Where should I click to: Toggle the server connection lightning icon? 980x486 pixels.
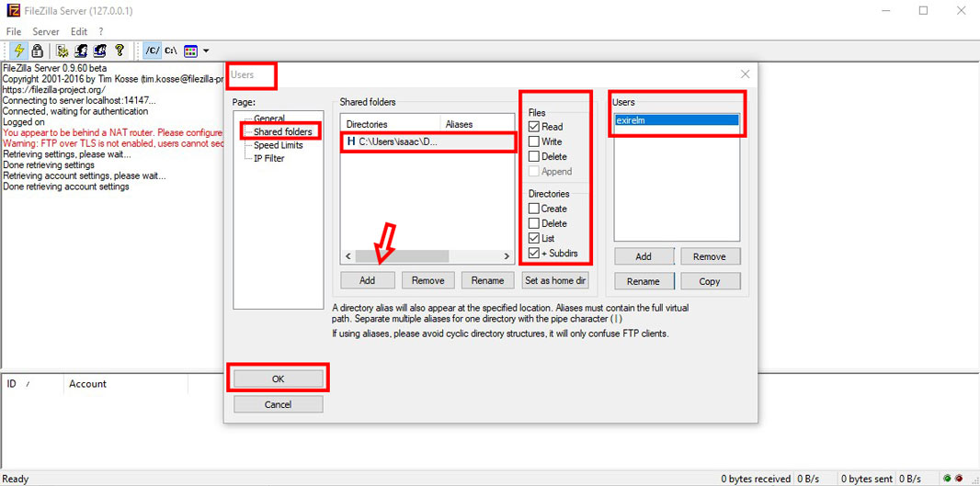click(x=18, y=51)
